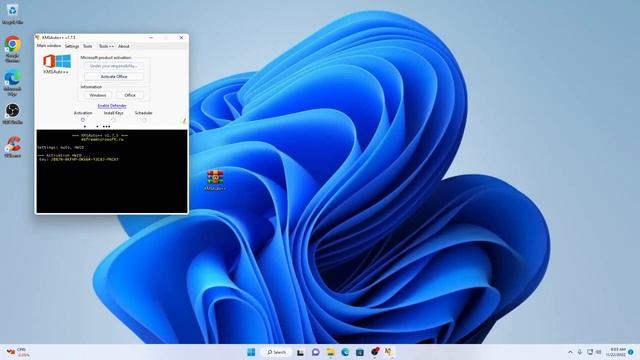Click the Windows information button
Viewport: 640px width, 360px height.
tap(98, 95)
